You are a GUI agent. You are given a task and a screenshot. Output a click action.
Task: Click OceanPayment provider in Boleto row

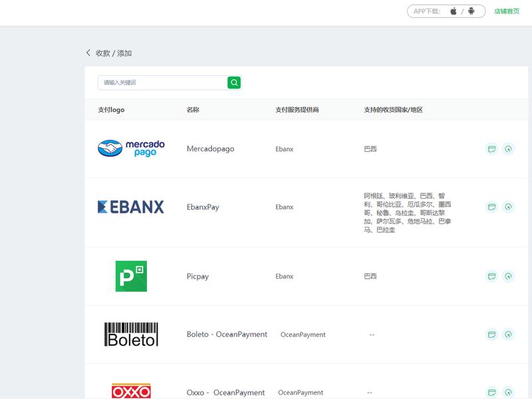[303, 334]
